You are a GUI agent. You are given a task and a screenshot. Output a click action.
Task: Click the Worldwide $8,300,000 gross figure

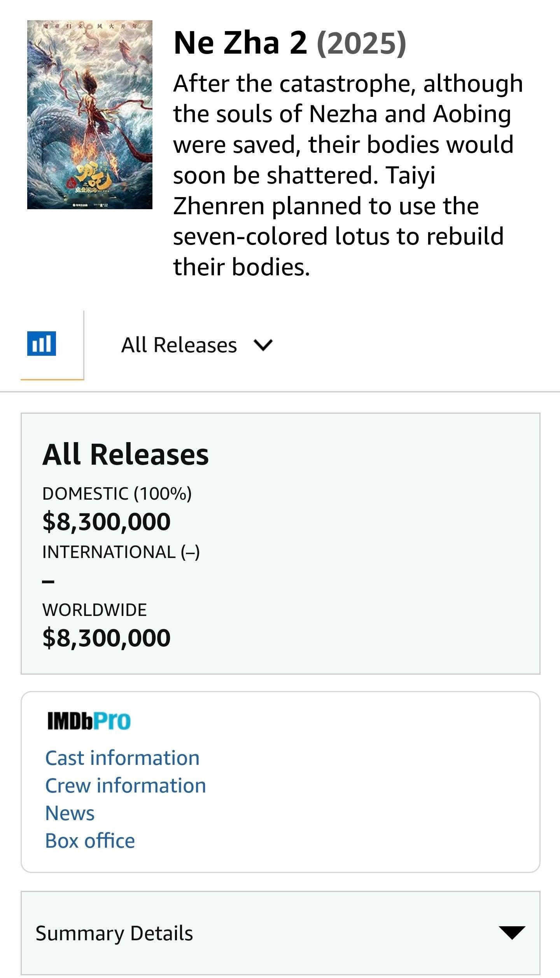point(106,638)
